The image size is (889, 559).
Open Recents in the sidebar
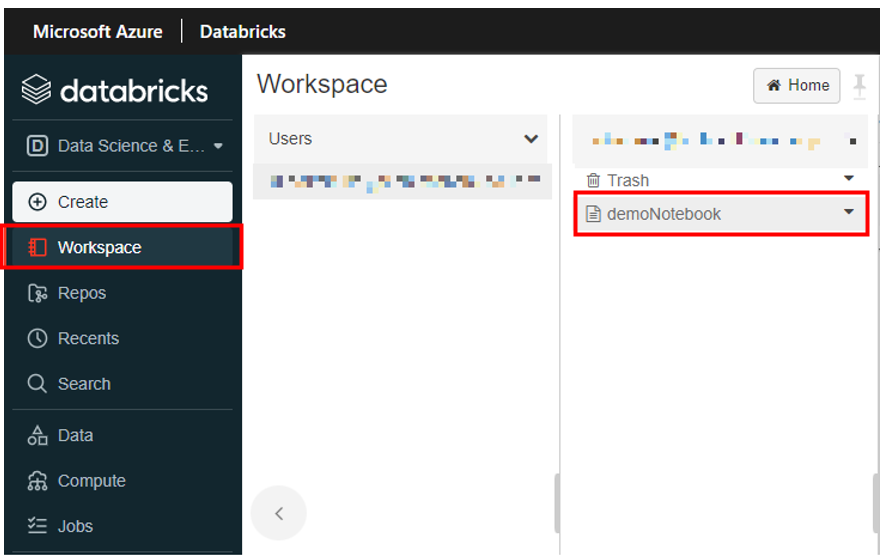pyautogui.click(x=122, y=338)
